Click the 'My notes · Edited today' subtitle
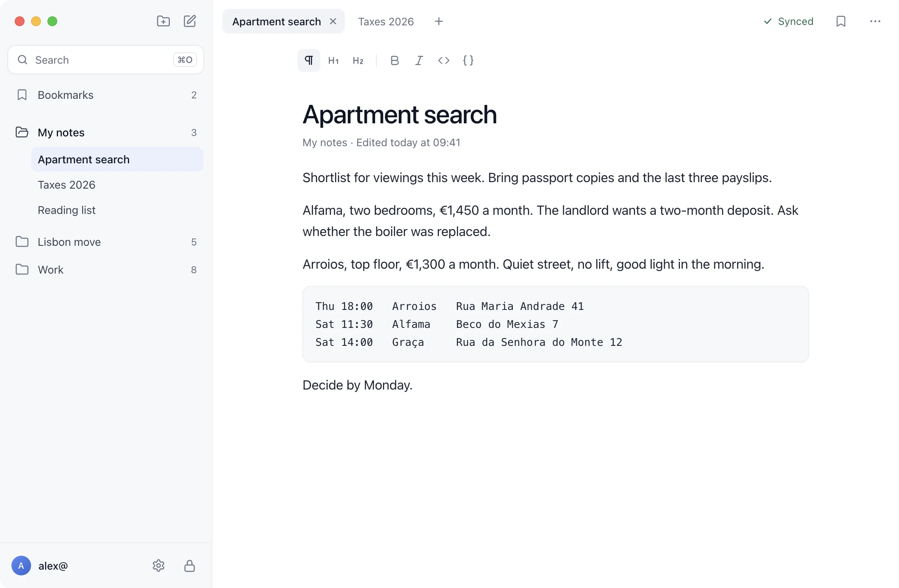This screenshot has width=899, height=588. tap(382, 143)
